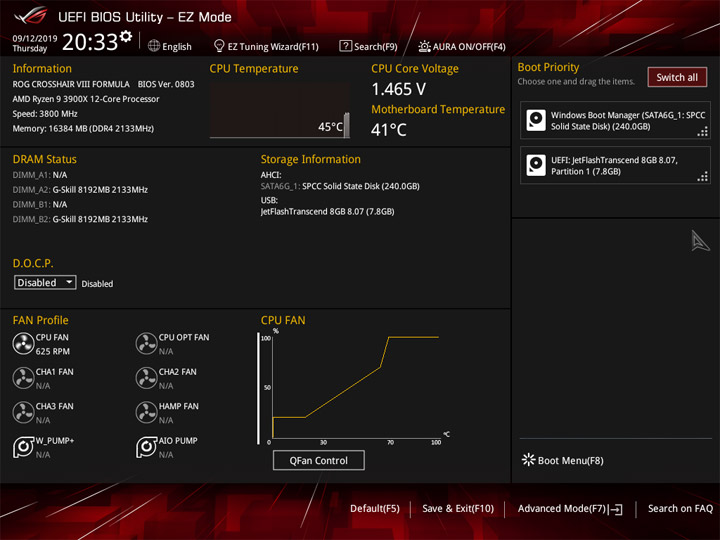
Task: Open QFan Control
Action: click(319, 460)
